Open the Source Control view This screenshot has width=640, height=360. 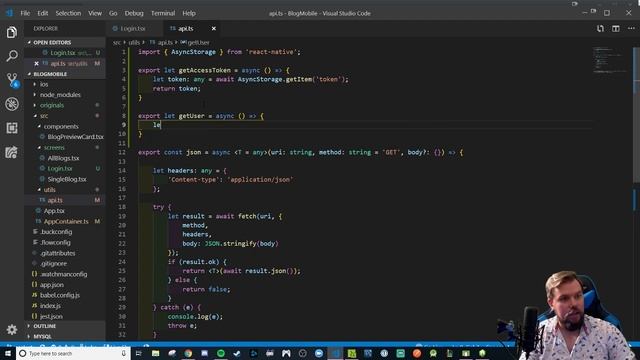(12, 80)
